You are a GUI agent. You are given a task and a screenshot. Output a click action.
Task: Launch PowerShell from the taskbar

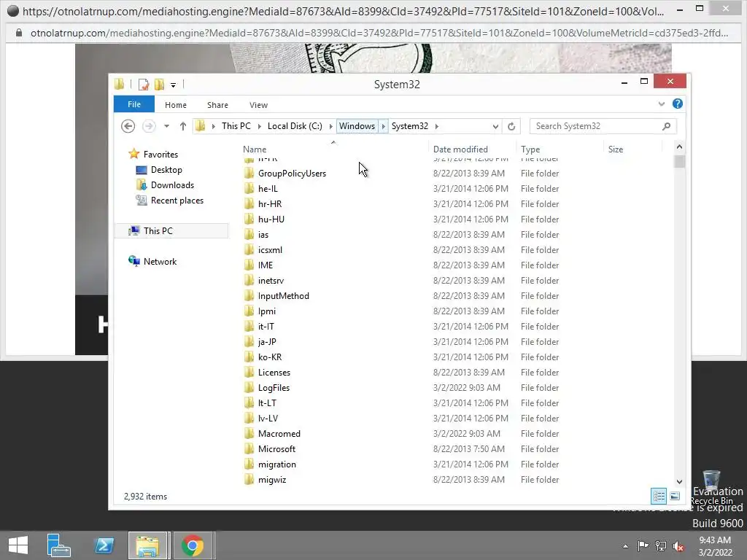pos(104,545)
